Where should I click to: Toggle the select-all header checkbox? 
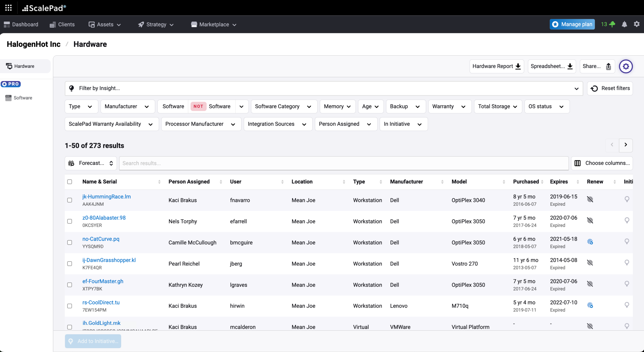click(70, 182)
